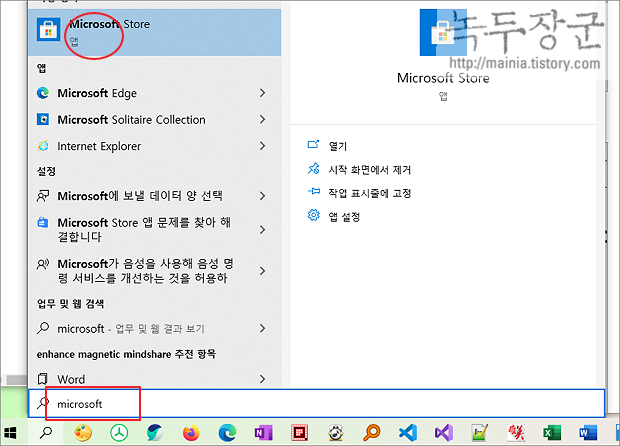Open the paint palette app on taskbar

click(x=83, y=433)
